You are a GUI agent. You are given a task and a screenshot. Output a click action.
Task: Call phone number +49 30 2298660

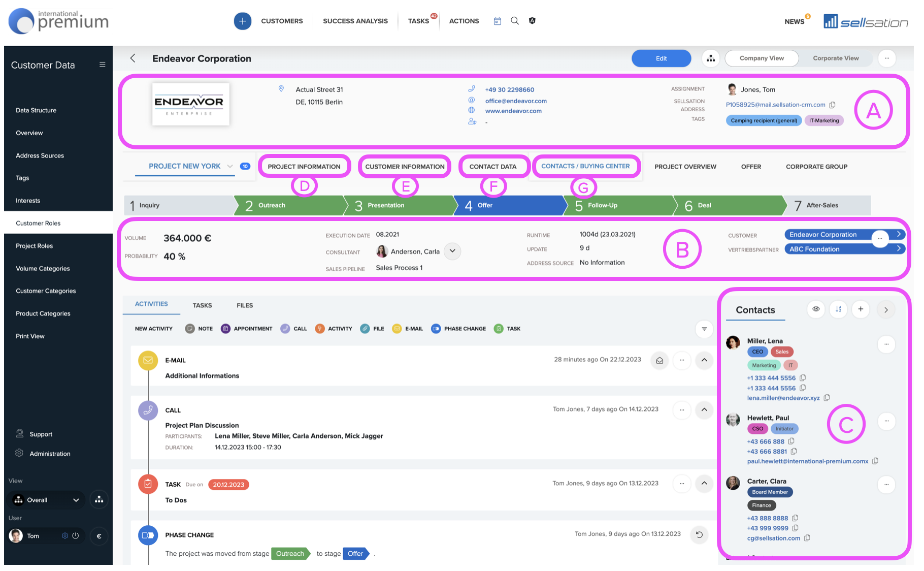coord(510,89)
